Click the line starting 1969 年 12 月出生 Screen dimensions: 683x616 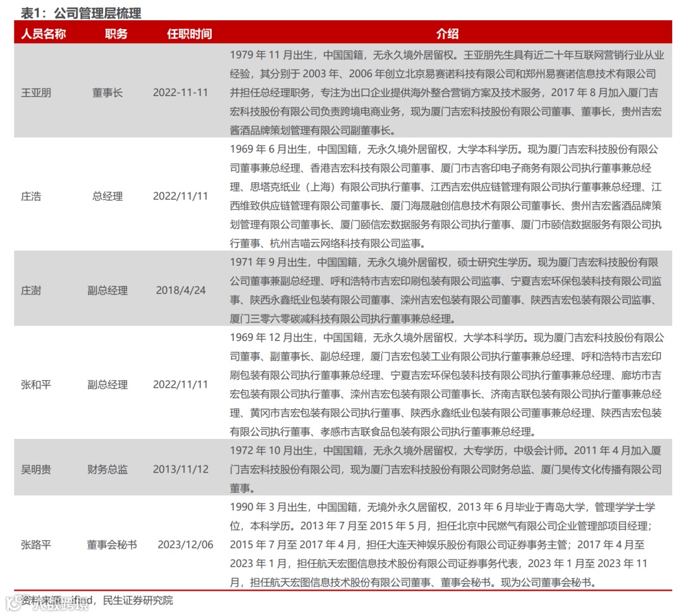(447, 338)
